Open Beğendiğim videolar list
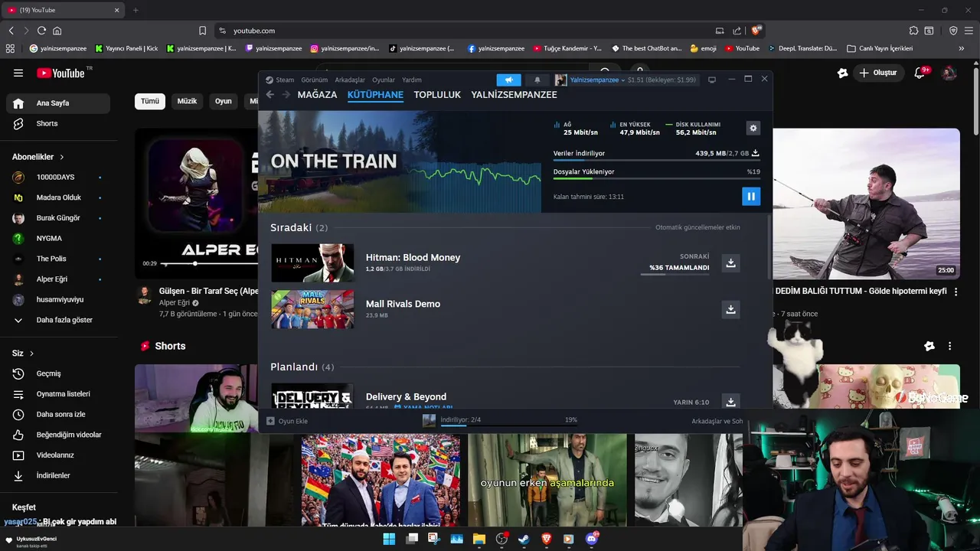Viewport: 980px width, 551px height. (58, 435)
